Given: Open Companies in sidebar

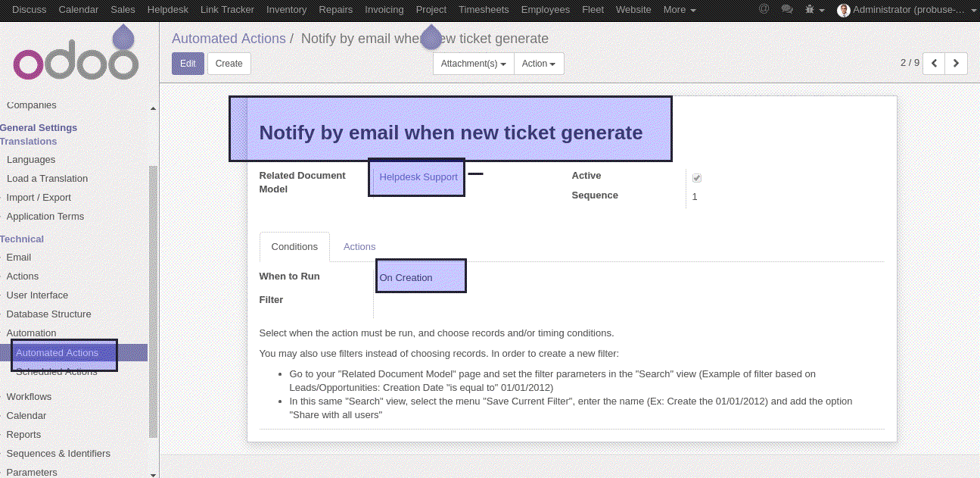Looking at the screenshot, I should pyautogui.click(x=32, y=105).
